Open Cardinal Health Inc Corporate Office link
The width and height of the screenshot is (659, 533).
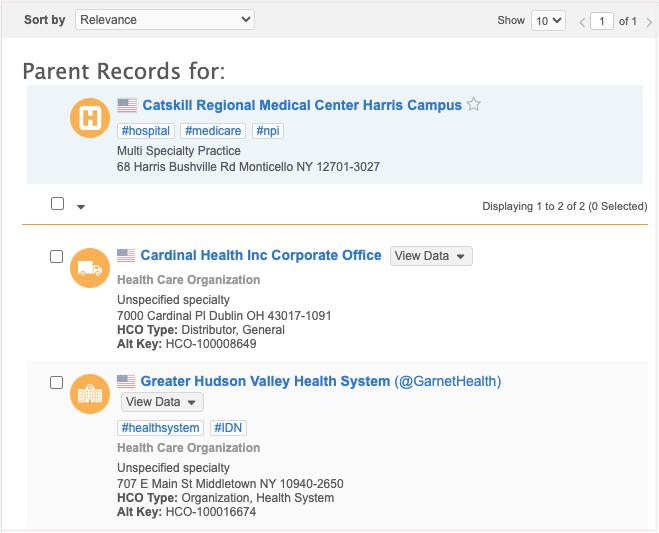point(261,255)
